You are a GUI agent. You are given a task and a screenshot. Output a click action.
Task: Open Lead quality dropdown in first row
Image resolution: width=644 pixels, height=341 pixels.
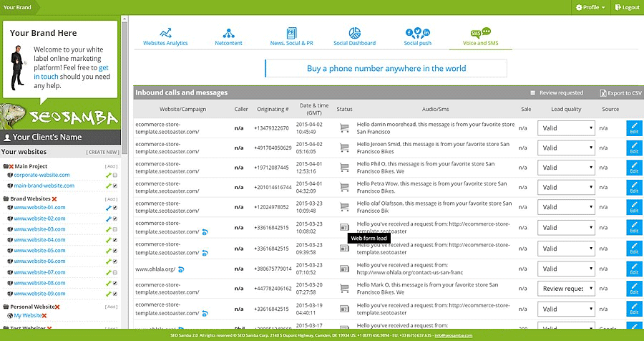pyautogui.click(x=566, y=128)
